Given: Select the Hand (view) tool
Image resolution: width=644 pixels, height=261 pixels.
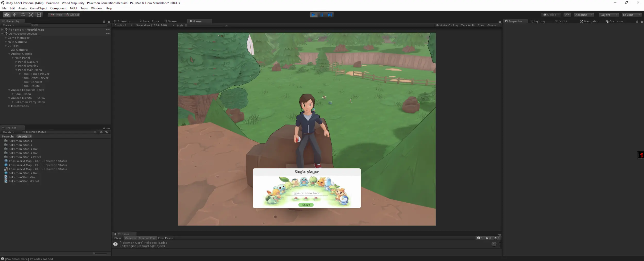Looking at the screenshot, I should [x=6, y=15].
